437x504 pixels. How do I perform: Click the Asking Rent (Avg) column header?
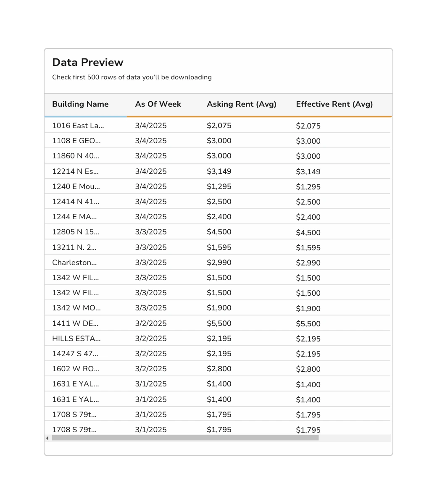coord(242,104)
